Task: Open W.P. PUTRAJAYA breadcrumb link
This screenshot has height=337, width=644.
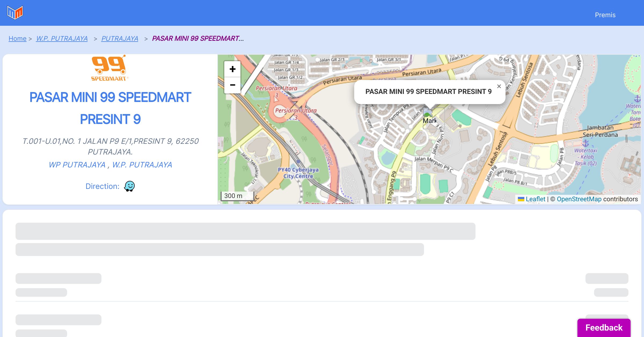Action: (x=62, y=39)
